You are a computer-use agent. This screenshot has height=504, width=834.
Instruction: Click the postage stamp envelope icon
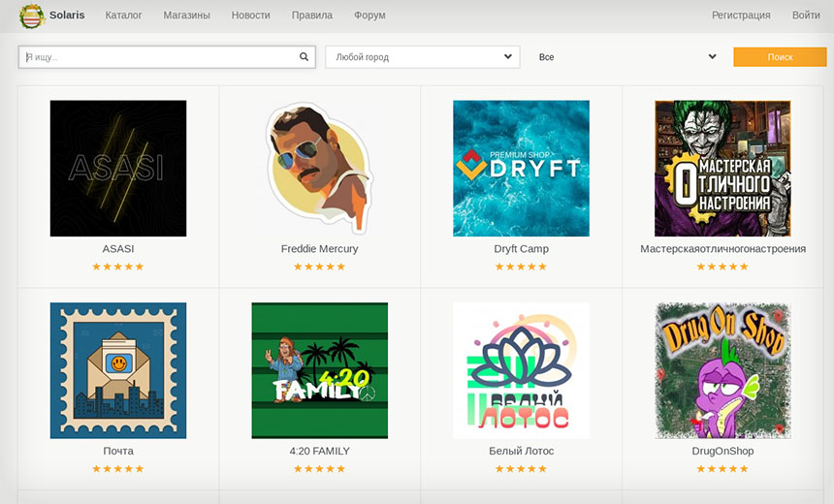tap(118, 370)
